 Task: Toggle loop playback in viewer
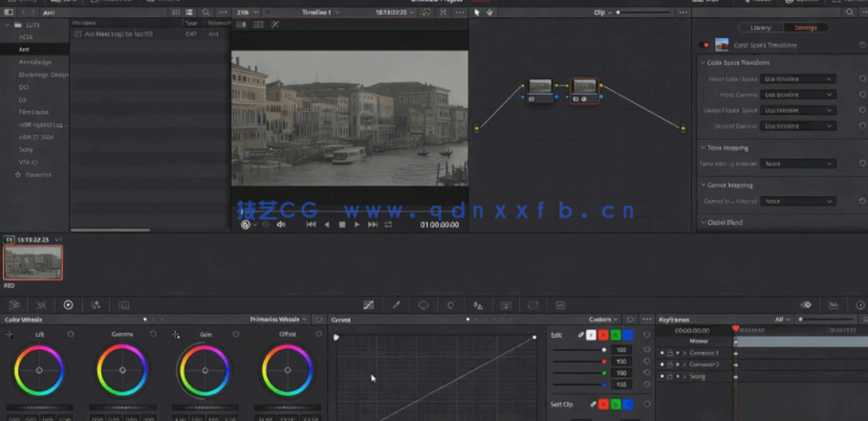[x=388, y=224]
